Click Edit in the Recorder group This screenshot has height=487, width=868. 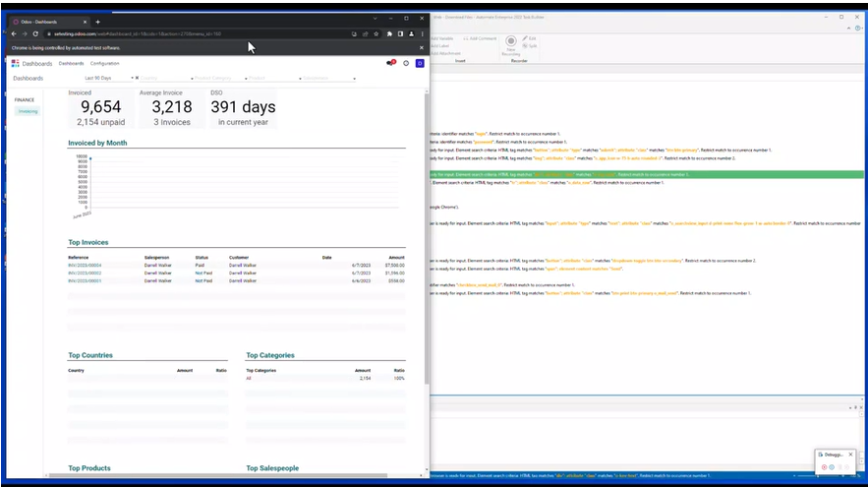[529, 38]
